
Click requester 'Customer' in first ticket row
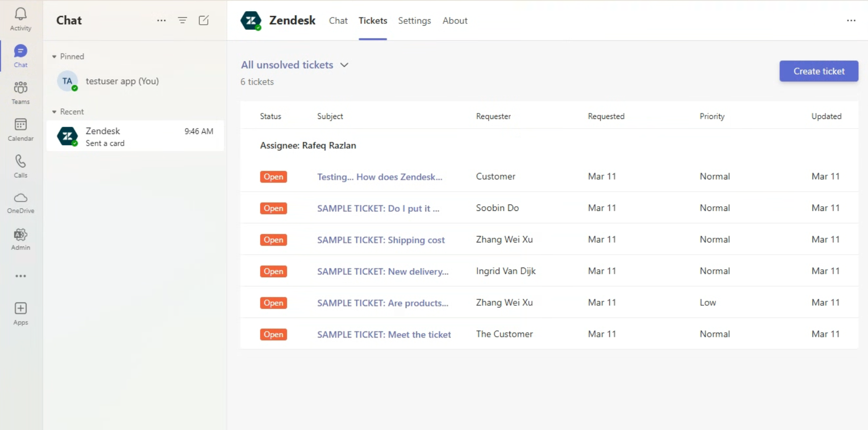click(x=495, y=176)
